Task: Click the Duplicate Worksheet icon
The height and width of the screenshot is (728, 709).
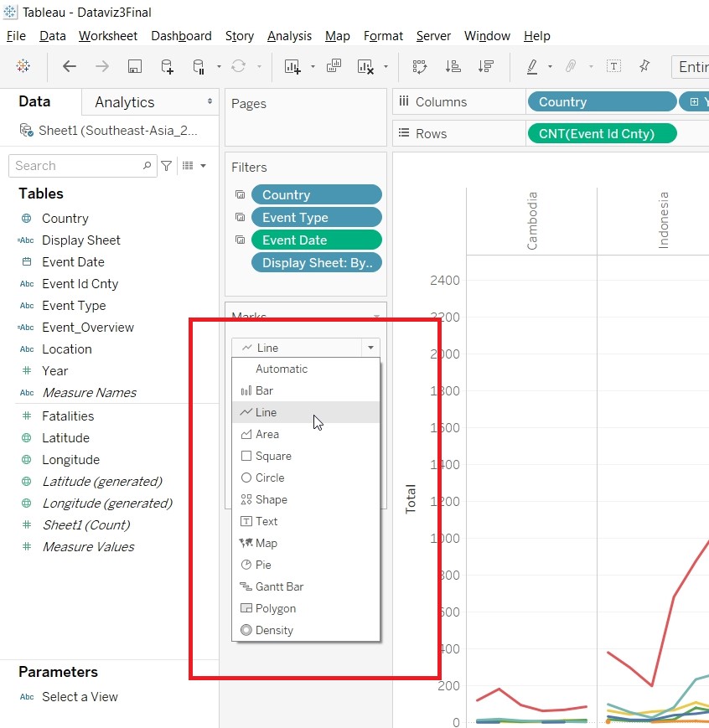Action: 334,67
